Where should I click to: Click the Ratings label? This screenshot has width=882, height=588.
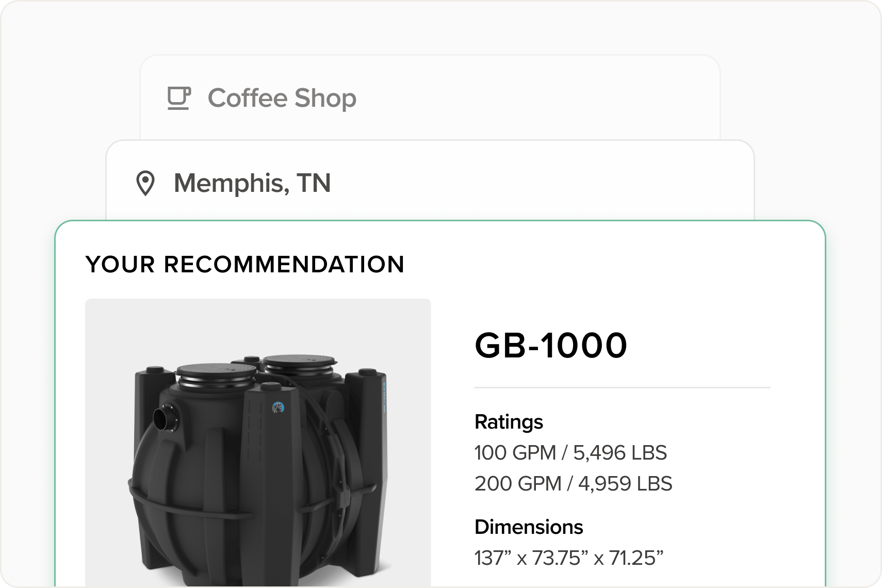509,422
